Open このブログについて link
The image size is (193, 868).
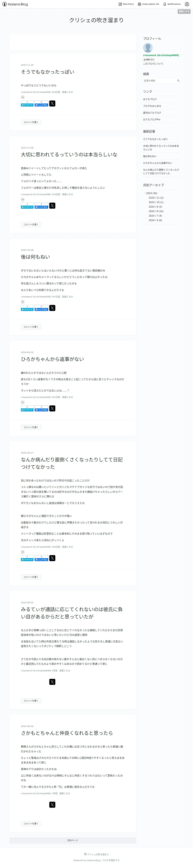pyautogui.click(x=153, y=64)
